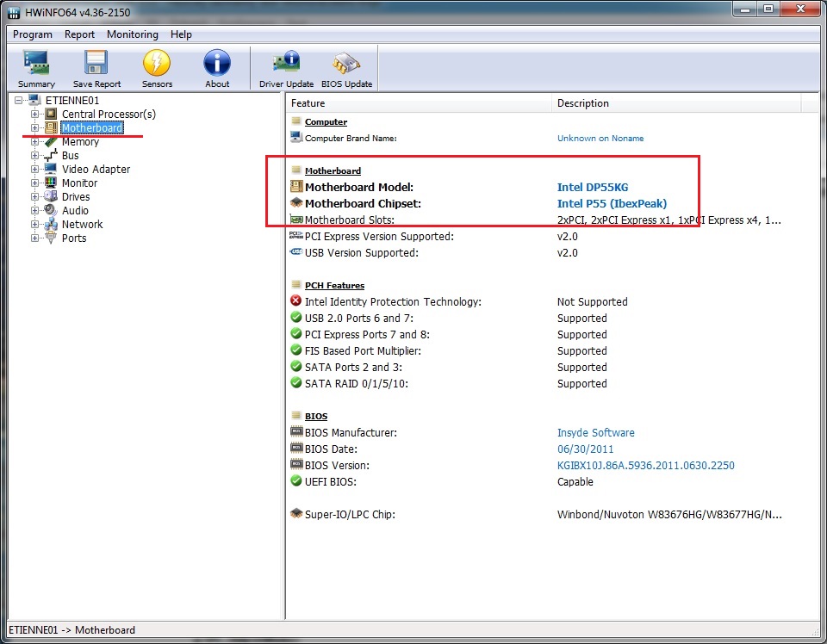Click the Video Adapter icon in tree
Viewport: 827px width, 644px height.
tap(51, 169)
